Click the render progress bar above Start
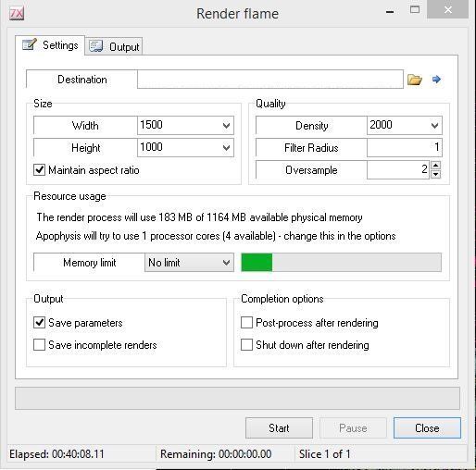 click(237, 398)
